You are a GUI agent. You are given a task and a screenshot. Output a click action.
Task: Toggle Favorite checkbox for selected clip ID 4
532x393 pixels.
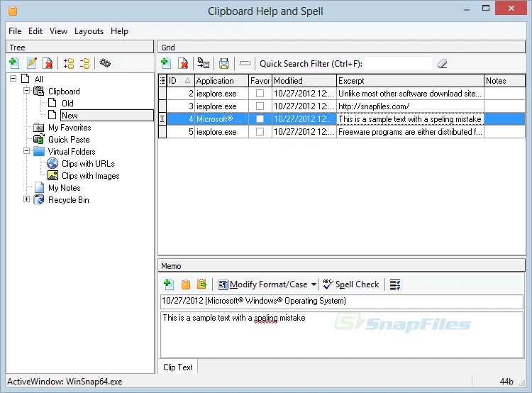(260, 118)
